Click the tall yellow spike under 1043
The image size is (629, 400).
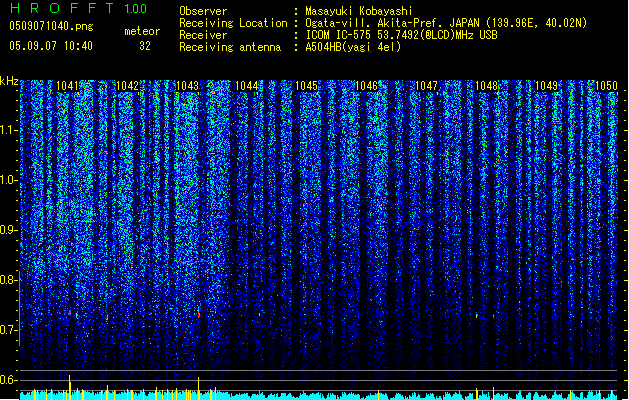coord(199,388)
